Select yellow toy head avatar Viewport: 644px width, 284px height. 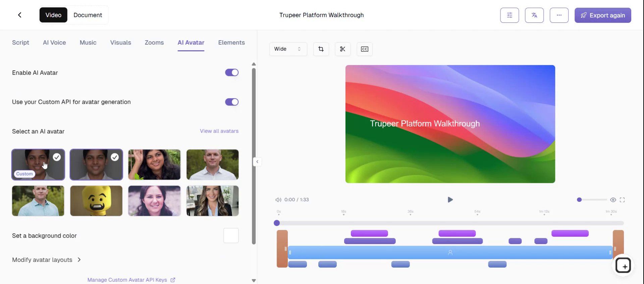click(96, 201)
